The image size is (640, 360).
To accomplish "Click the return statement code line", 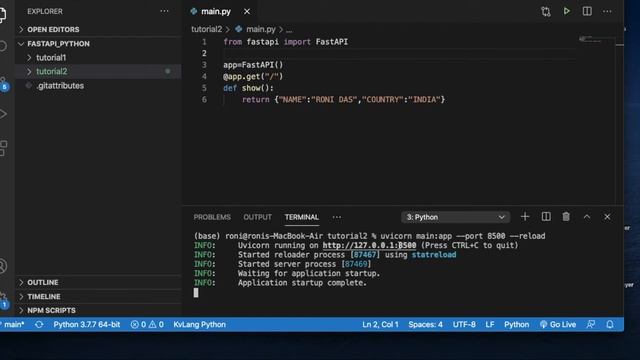I will [343, 100].
